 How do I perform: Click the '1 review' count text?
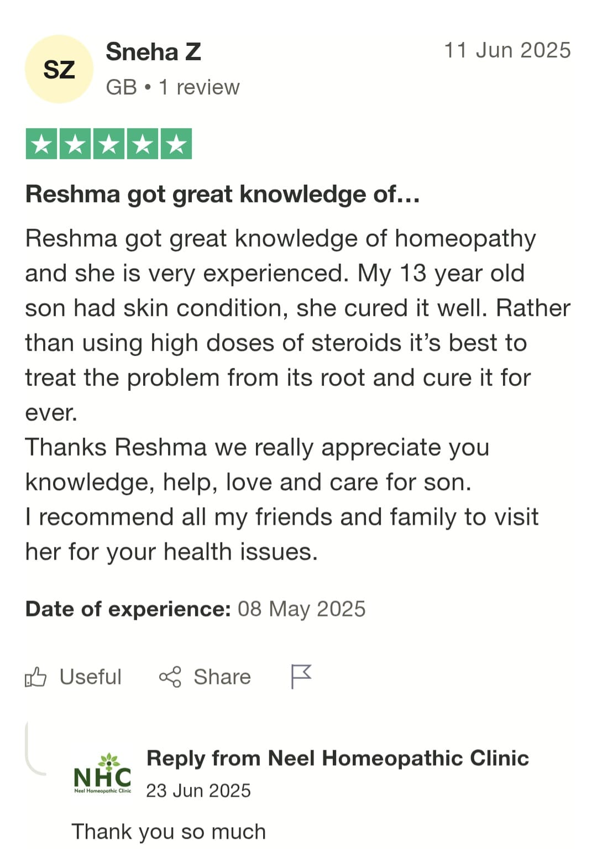pos(199,87)
